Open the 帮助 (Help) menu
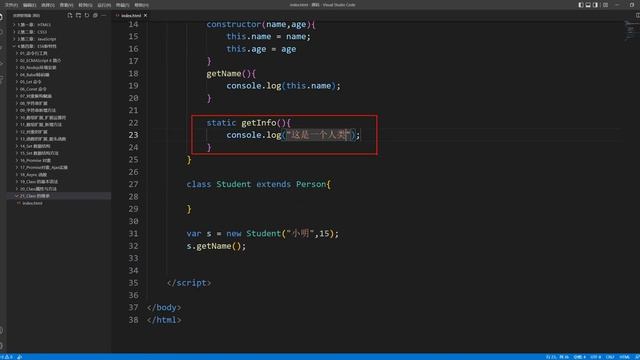The image size is (640, 360). tap(141, 5)
